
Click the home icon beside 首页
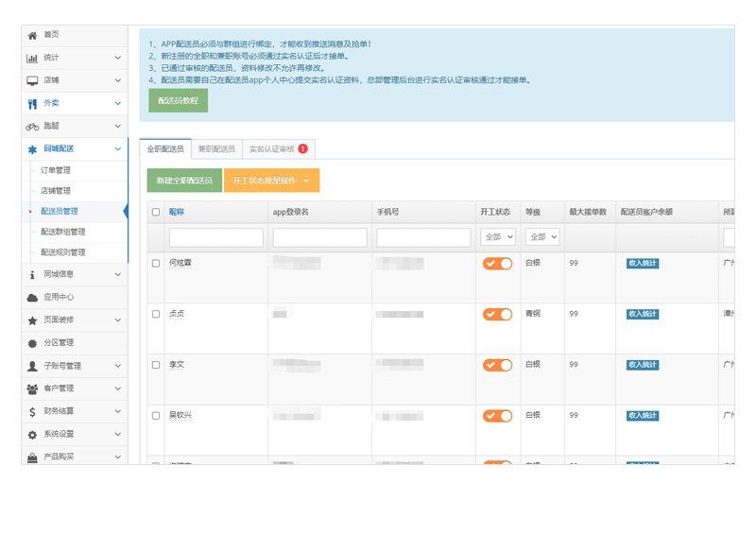[x=32, y=35]
